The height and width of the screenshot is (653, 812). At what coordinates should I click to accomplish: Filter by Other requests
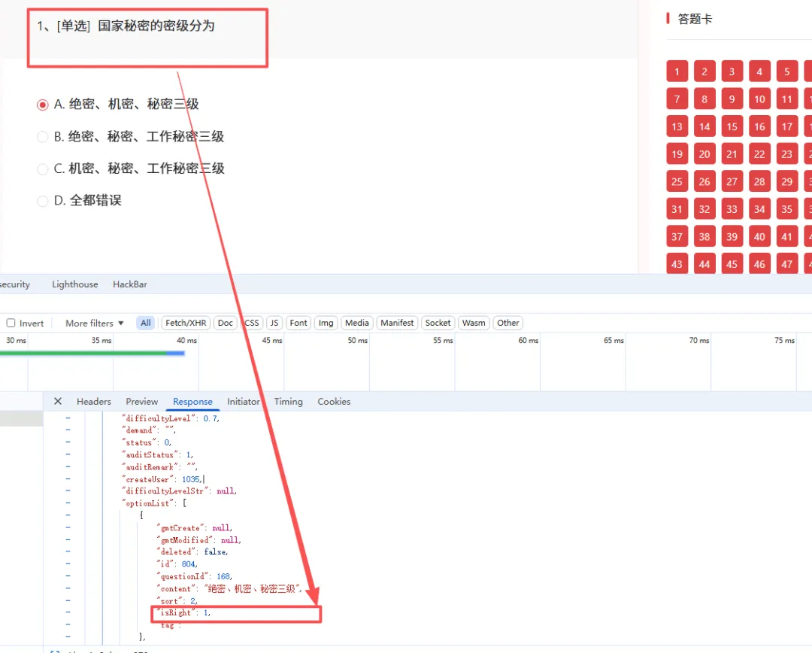[508, 323]
